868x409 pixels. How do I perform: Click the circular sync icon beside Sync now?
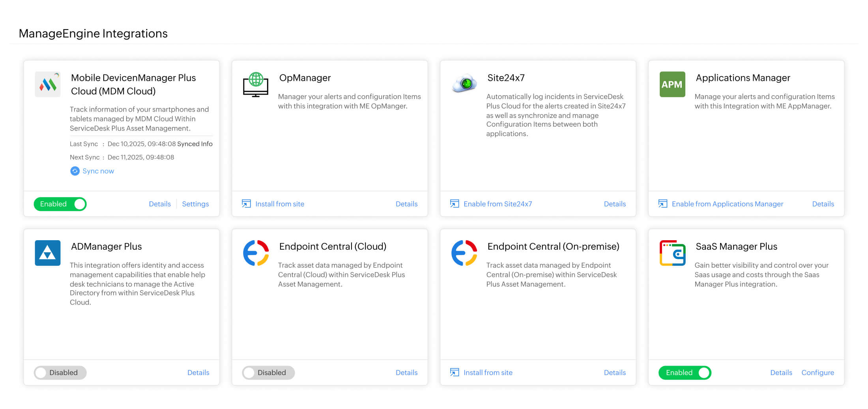click(75, 171)
